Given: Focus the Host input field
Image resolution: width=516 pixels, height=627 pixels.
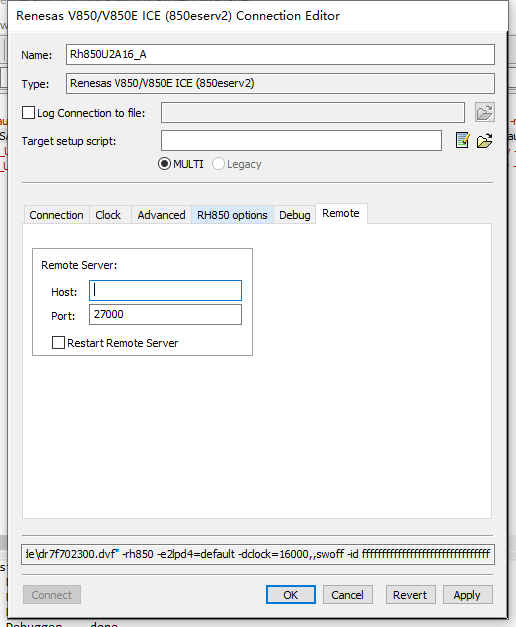Looking at the screenshot, I should point(165,291).
